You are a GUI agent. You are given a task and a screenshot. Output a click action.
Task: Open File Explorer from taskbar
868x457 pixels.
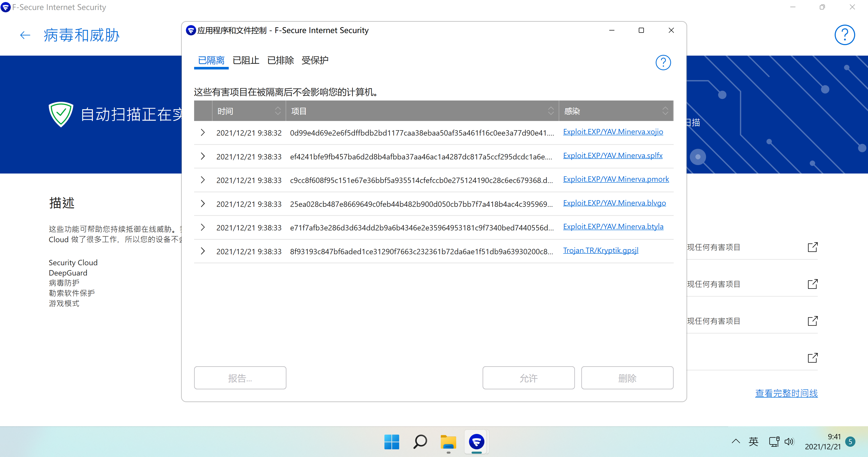click(x=448, y=442)
